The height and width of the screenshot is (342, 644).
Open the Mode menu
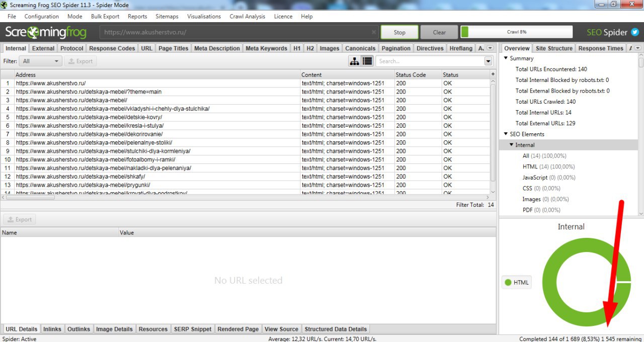pyautogui.click(x=74, y=16)
